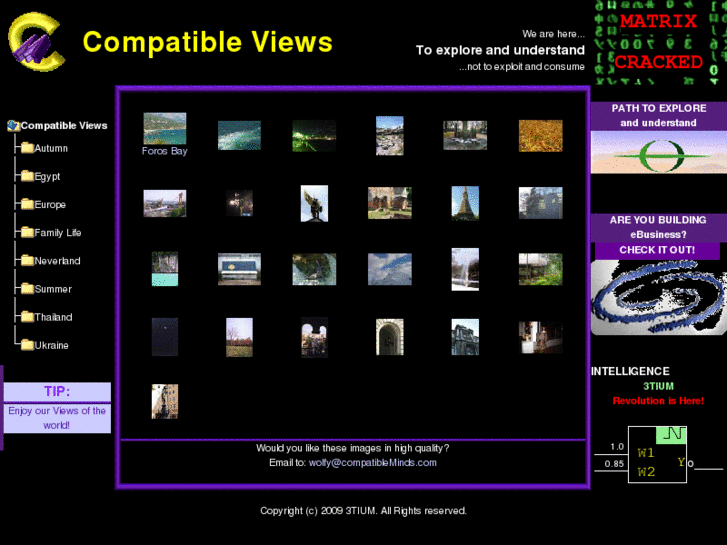Viewport: 727px width, 545px height.
Task: Open the Neverland folder icon
Action: [27, 261]
